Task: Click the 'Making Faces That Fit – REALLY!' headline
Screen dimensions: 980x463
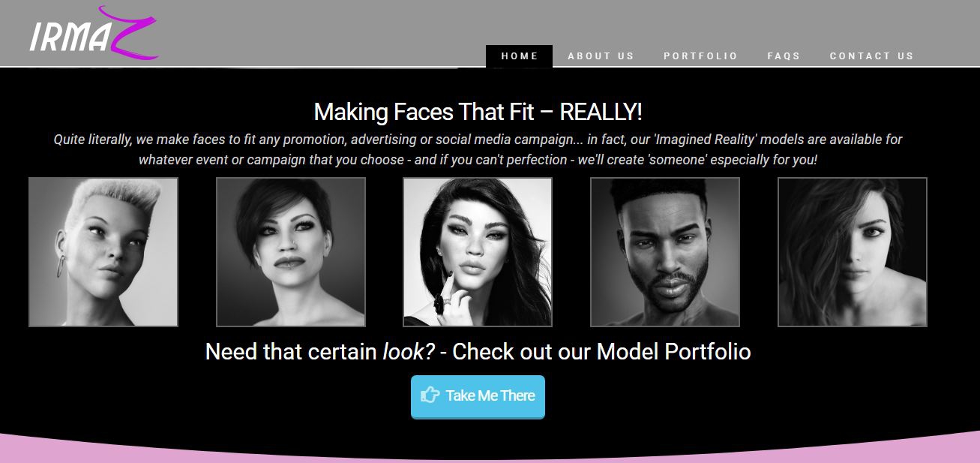Action: 478,112
